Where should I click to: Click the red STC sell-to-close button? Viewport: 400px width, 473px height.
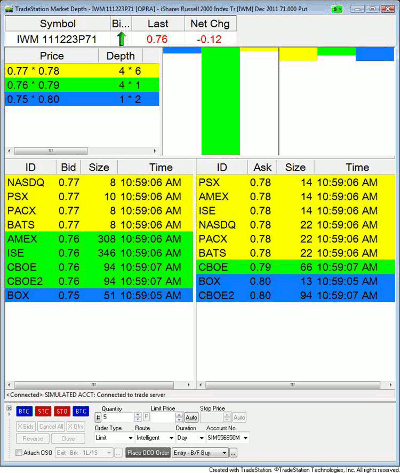43,411
